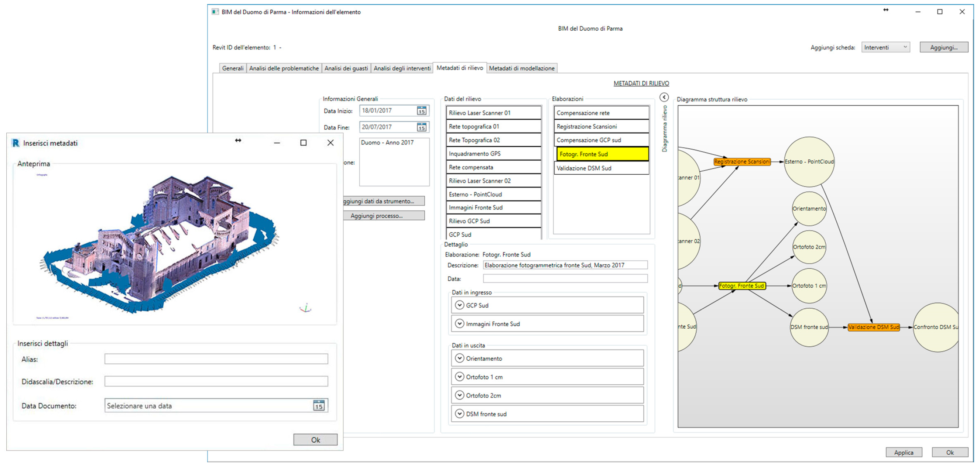980x473 pixels.
Task: Open calendar picker for Data Fine
Action: tap(421, 127)
